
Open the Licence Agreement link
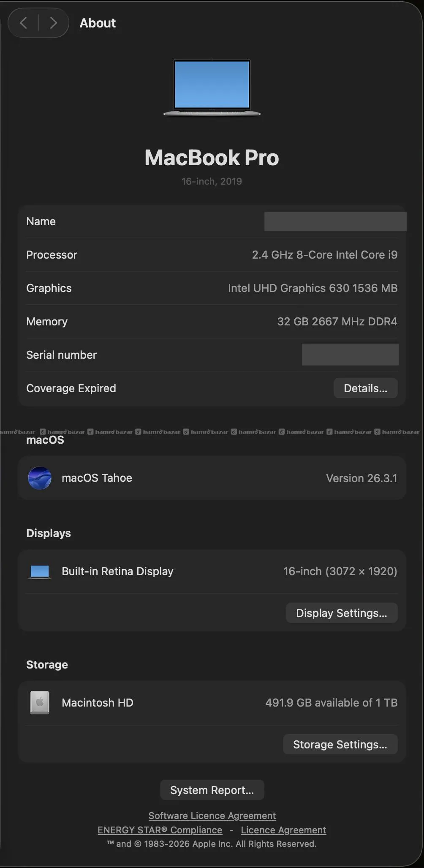tap(283, 830)
